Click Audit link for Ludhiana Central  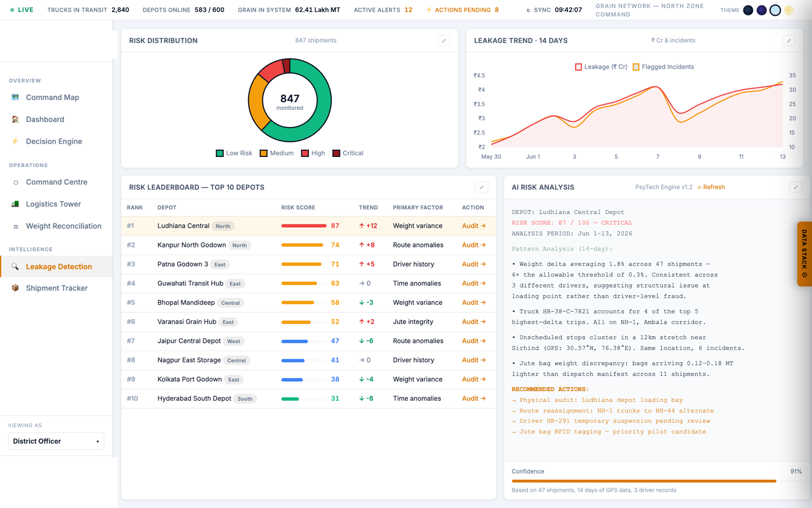point(473,226)
